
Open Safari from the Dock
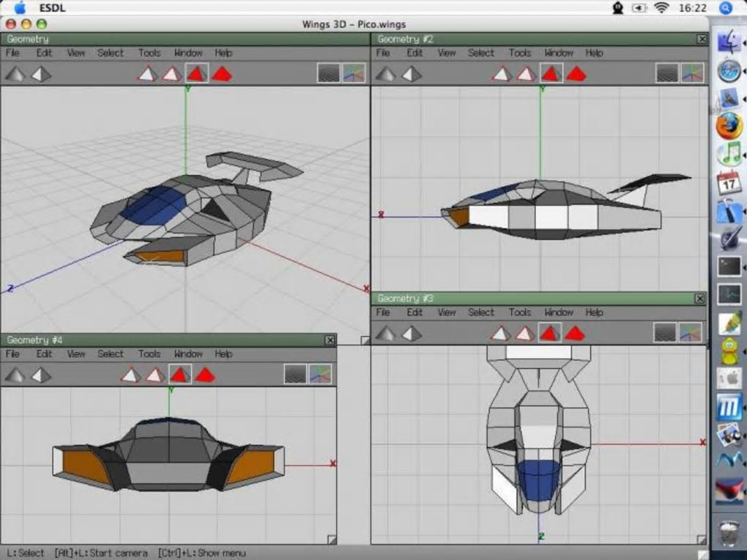(729, 70)
